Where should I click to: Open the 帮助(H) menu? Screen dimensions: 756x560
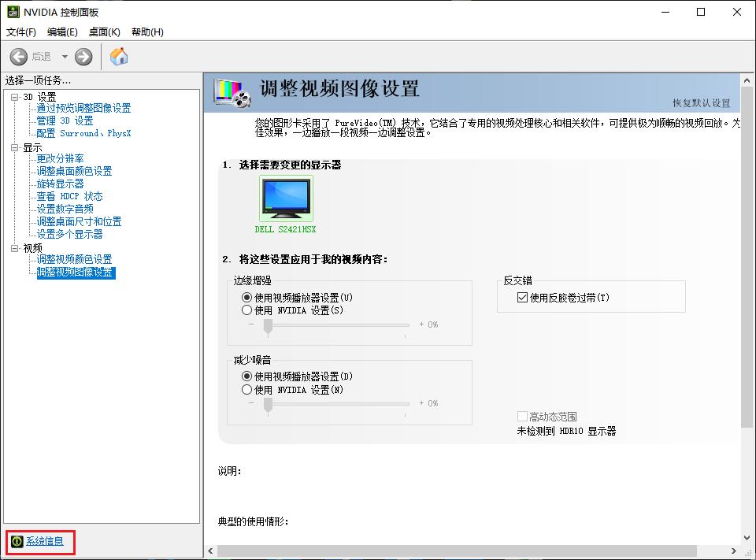click(x=147, y=32)
